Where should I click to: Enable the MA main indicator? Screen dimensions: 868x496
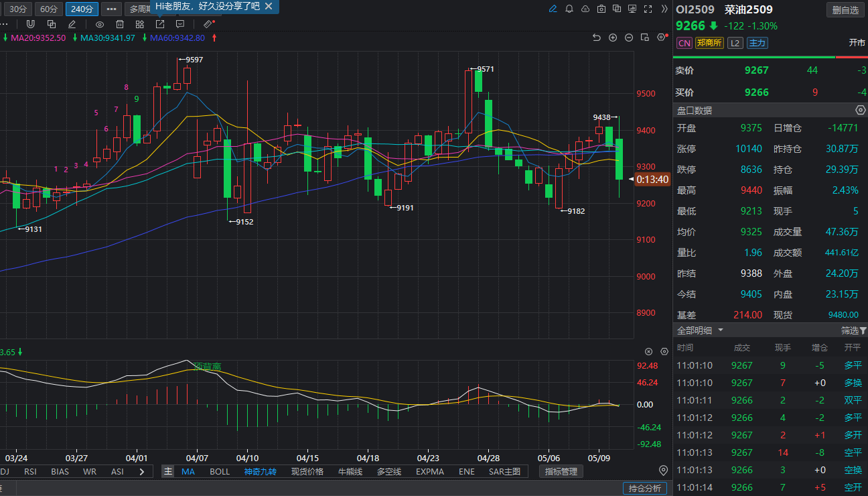[188, 471]
